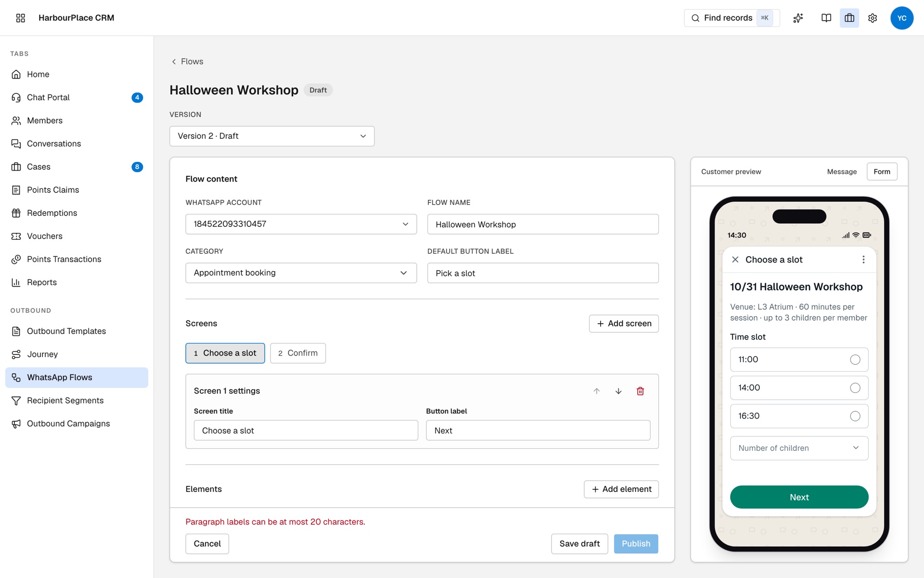
Task: Click the Default button label field
Action: (543, 273)
